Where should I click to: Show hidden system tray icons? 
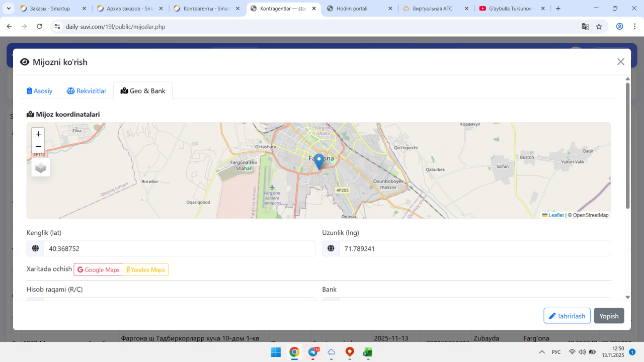click(x=542, y=352)
